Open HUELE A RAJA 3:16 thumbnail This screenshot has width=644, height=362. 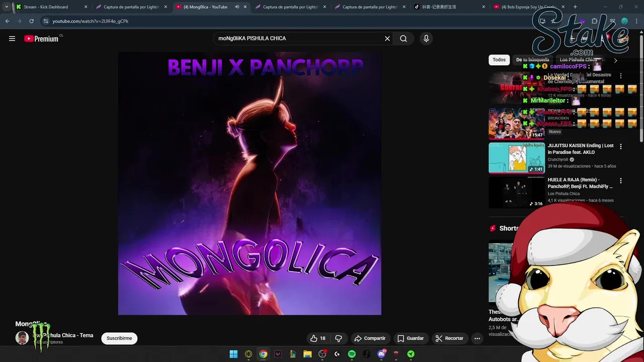coord(517,192)
